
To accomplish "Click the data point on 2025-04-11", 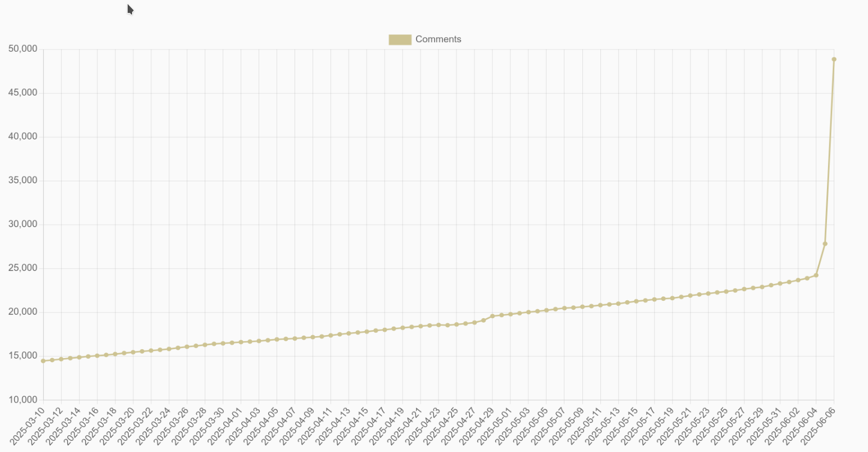I will coord(331,336).
